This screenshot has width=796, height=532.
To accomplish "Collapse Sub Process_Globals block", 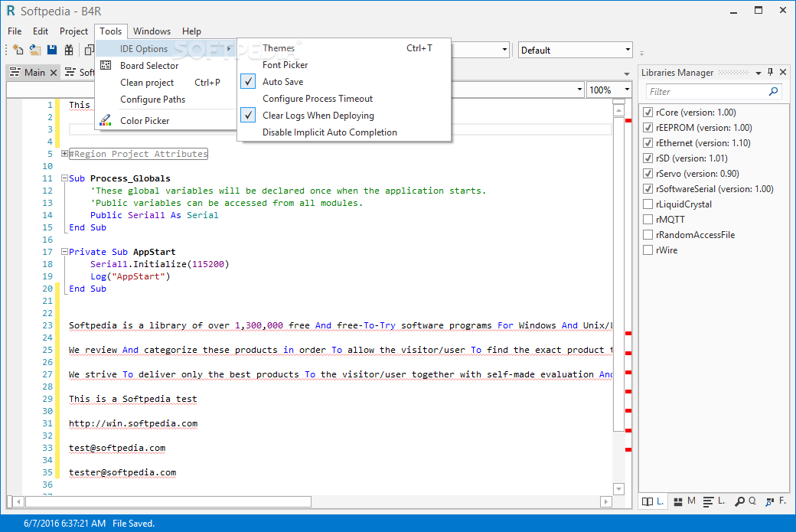I will tap(64, 178).
